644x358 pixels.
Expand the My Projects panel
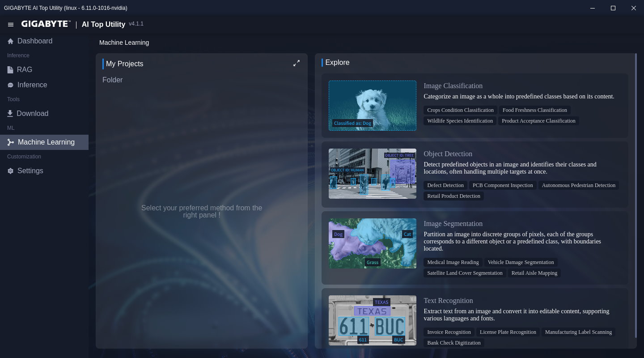pyautogui.click(x=296, y=64)
